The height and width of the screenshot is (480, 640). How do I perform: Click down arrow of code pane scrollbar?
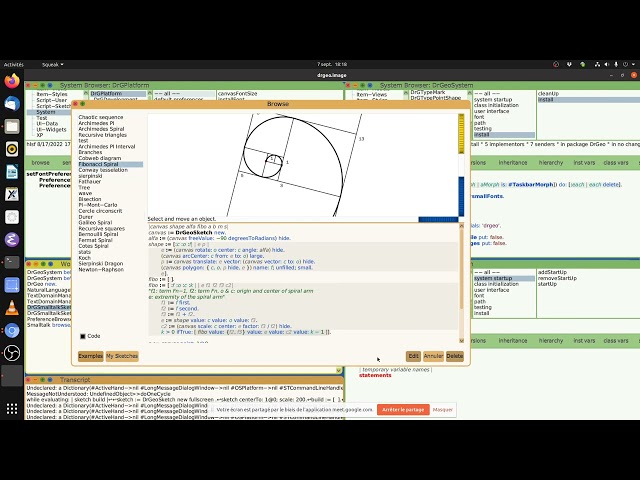462,340
